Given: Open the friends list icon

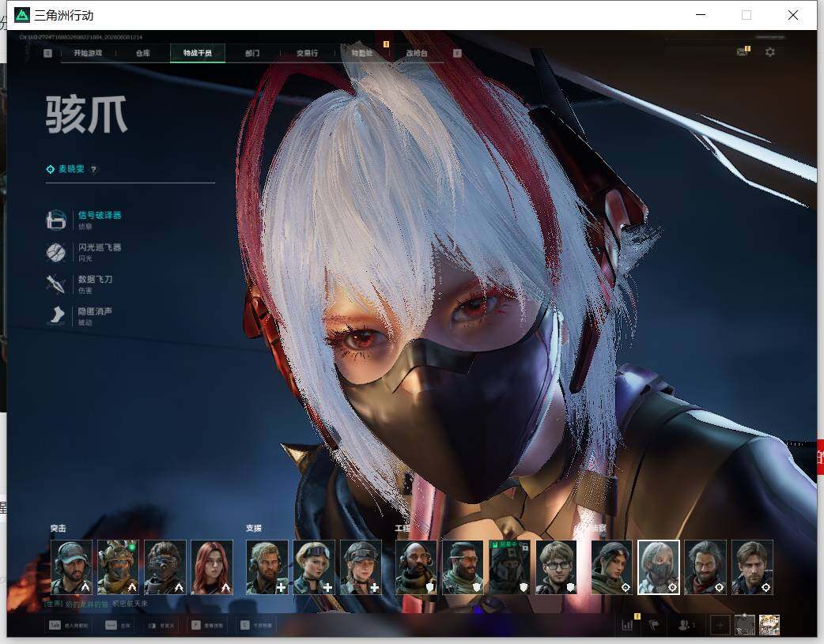Looking at the screenshot, I should pyautogui.click(x=686, y=625).
